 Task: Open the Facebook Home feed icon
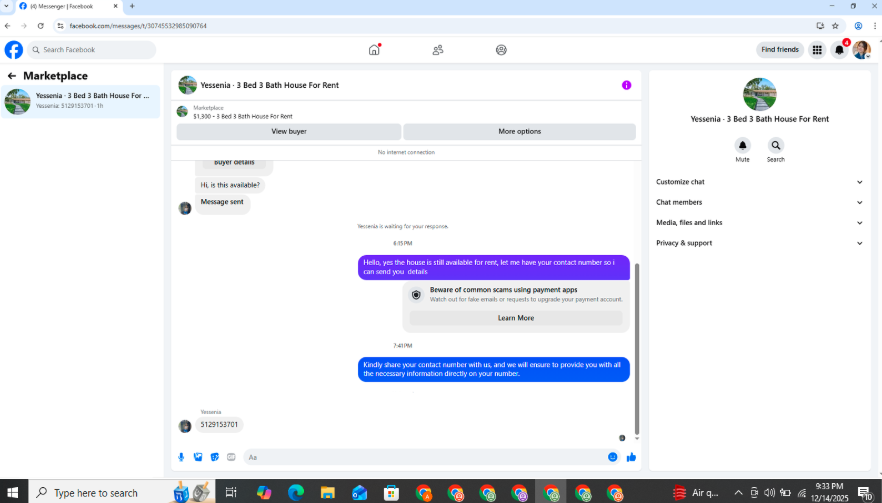374,50
